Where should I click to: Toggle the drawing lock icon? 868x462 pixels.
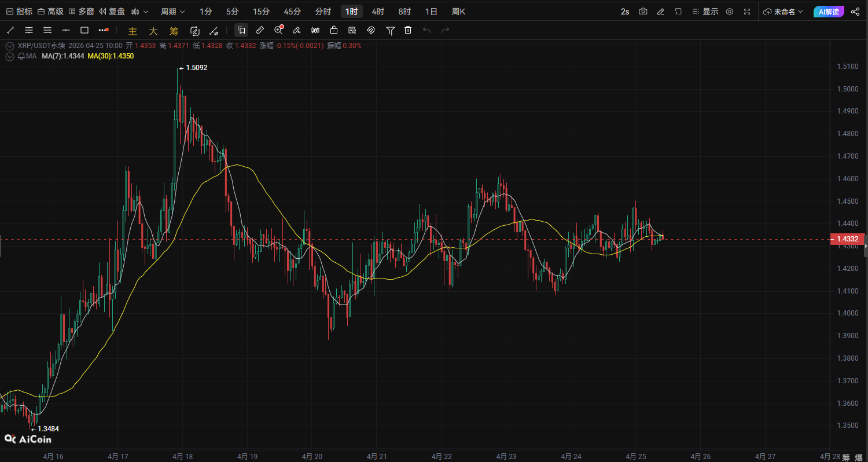pyautogui.click(x=334, y=30)
